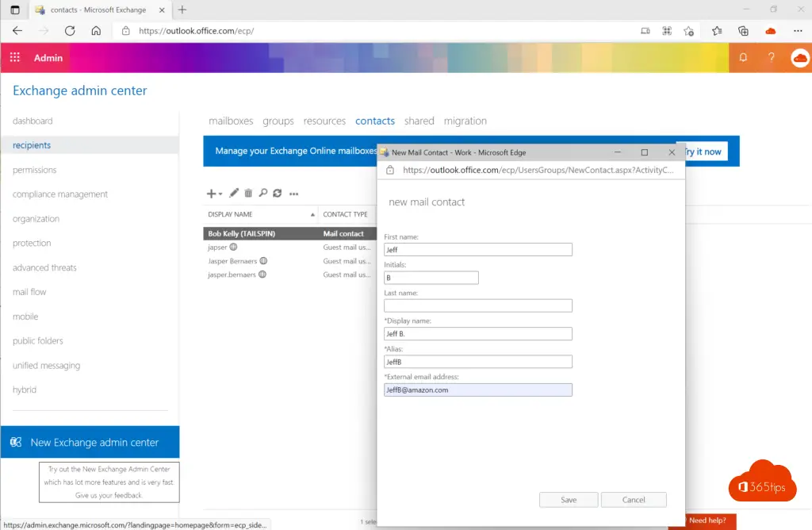Open browser collections icon
812x530 pixels.
[744, 31]
